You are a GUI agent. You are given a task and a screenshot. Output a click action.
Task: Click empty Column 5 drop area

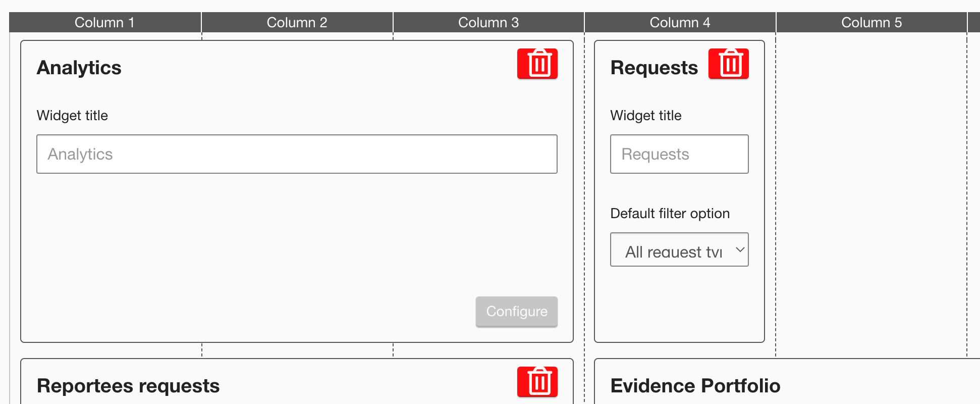871,192
